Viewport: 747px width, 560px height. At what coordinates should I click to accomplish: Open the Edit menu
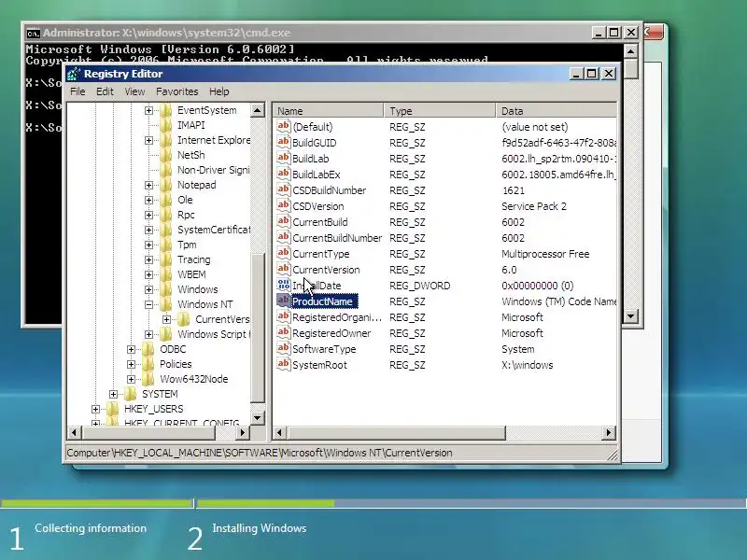coord(105,91)
